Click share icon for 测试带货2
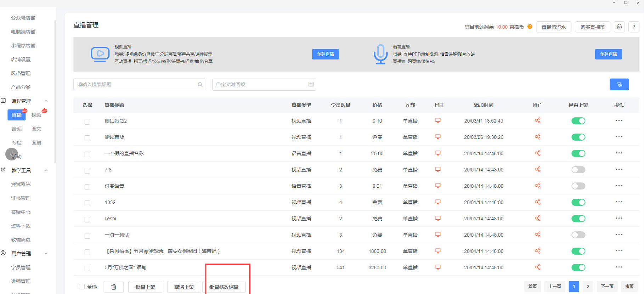Viewport: 644px width, 294px height. click(x=537, y=121)
